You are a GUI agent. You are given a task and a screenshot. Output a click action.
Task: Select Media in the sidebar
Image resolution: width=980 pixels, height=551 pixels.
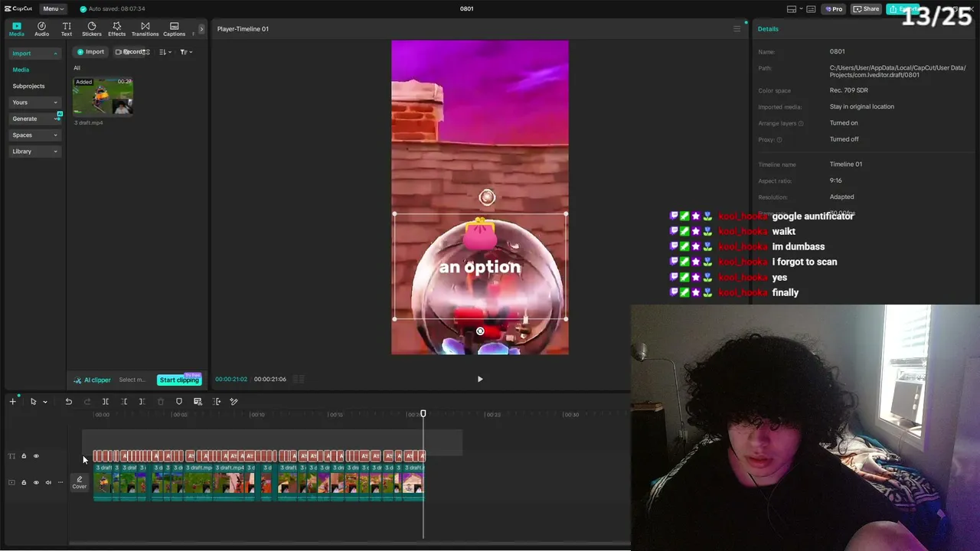tap(21, 70)
